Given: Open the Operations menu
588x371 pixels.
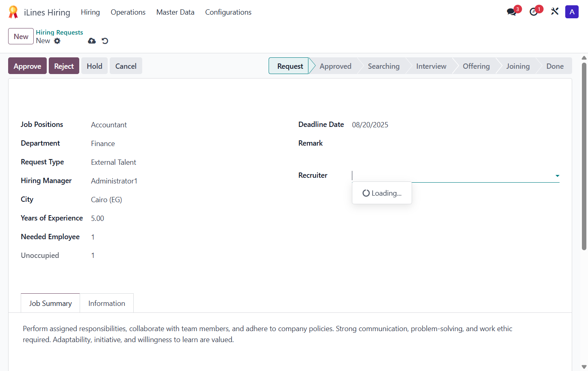Looking at the screenshot, I should point(128,12).
